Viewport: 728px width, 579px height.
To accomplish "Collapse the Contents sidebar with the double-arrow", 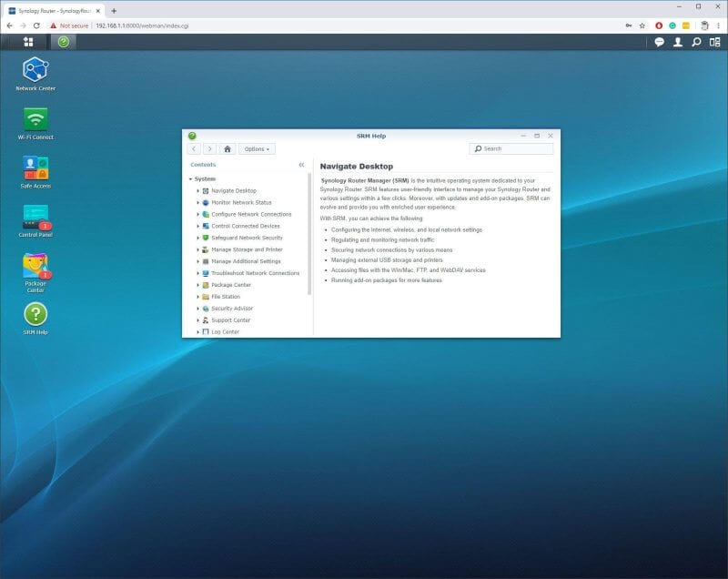I will (301, 164).
